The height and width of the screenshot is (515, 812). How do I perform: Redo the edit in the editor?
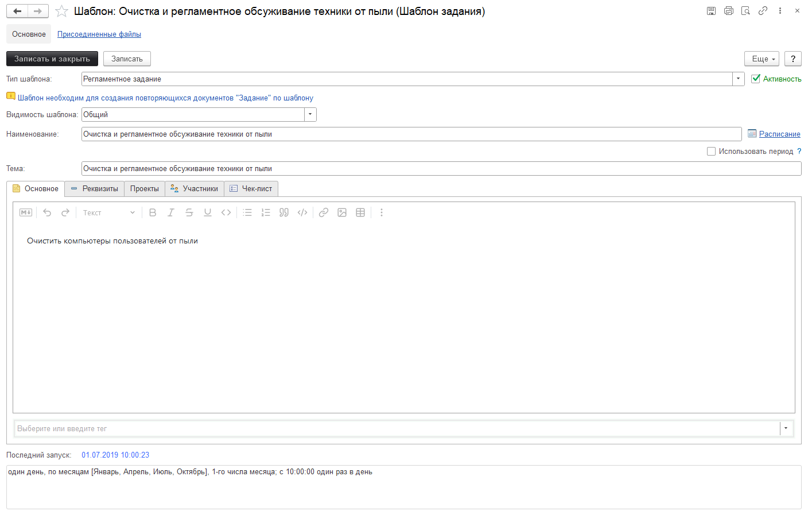65,212
